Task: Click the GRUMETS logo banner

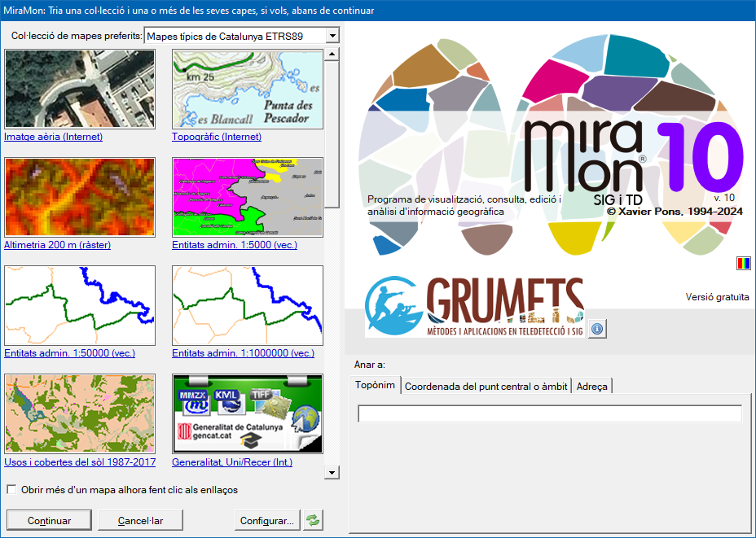Action: (x=474, y=307)
